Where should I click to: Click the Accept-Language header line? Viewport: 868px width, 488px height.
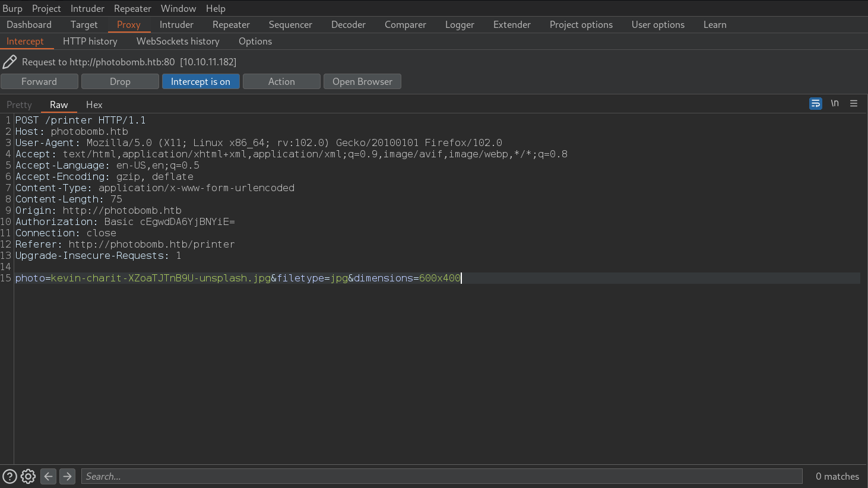107,165
